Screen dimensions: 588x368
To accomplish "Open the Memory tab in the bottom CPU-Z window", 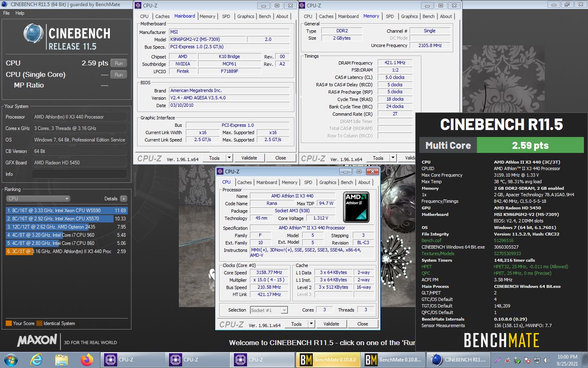I will pyautogui.click(x=290, y=182).
